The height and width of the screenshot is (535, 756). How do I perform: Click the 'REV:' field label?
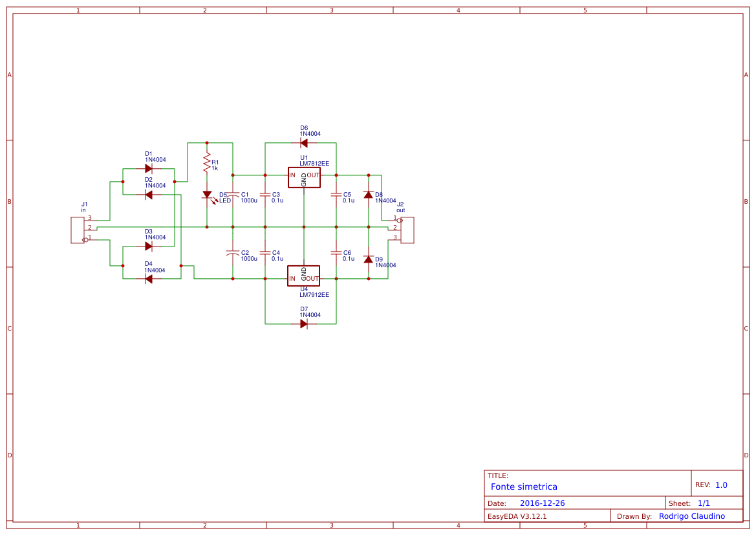[702, 485]
